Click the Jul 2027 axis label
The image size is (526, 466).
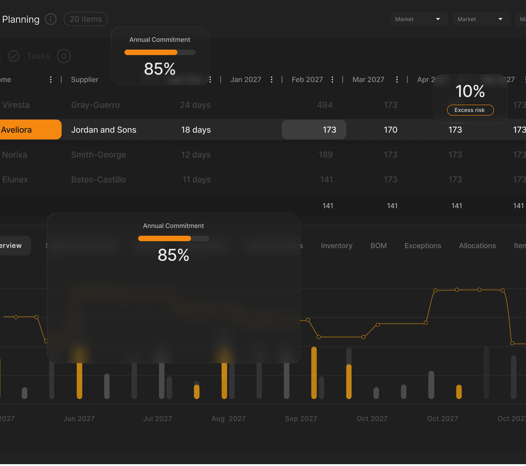(157, 418)
